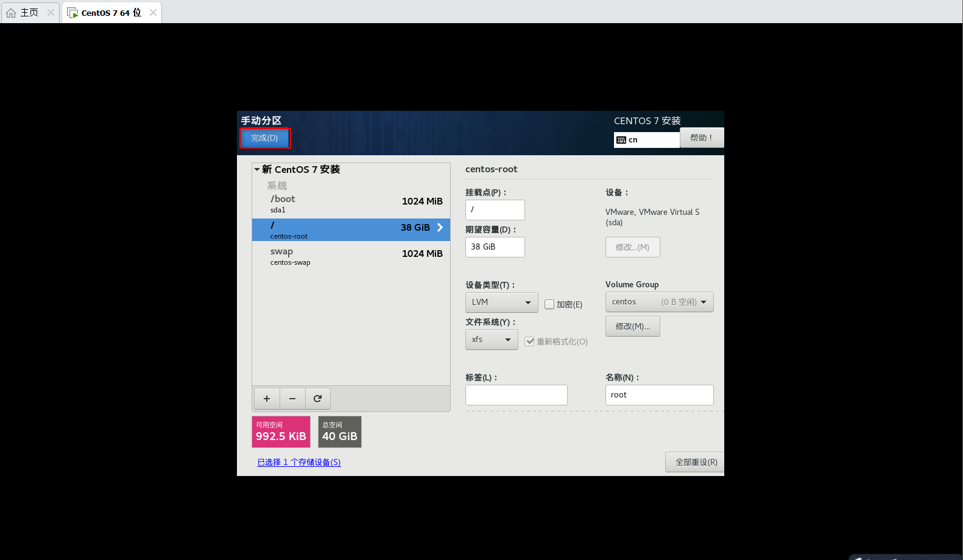Click the 系统 category label in partition list

pyautogui.click(x=277, y=186)
